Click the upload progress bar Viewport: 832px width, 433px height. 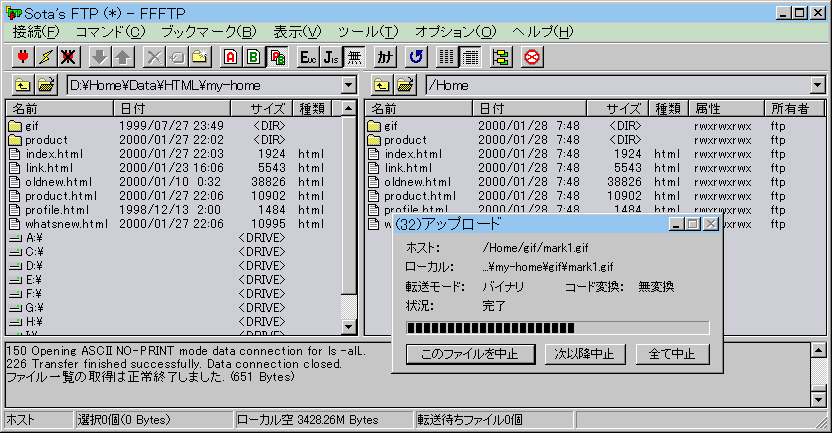tap(558, 328)
